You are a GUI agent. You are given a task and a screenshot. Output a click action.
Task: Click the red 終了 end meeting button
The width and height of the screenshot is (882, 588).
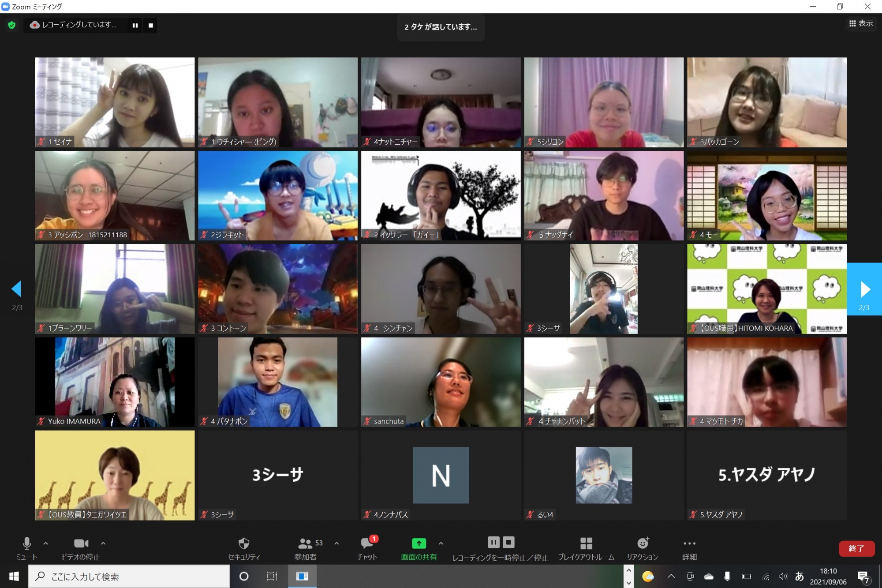point(856,548)
